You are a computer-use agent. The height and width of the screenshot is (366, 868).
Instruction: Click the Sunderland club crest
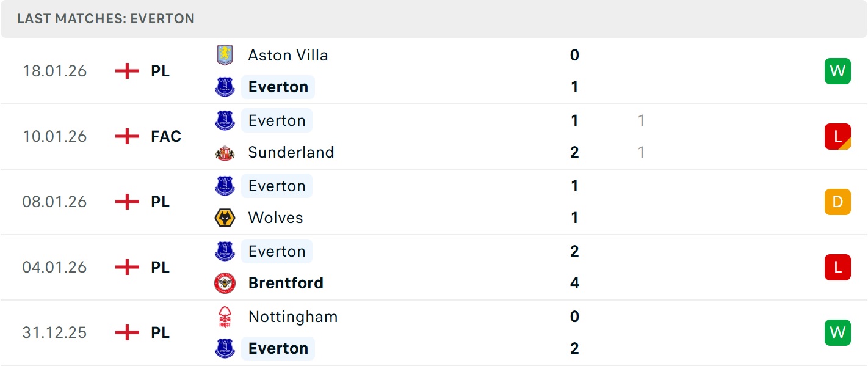click(x=225, y=152)
